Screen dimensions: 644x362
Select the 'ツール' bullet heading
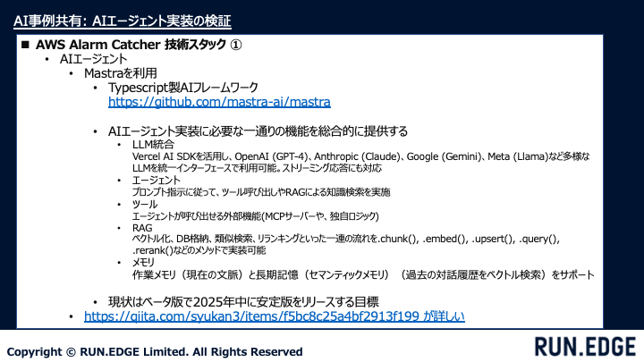pos(145,204)
